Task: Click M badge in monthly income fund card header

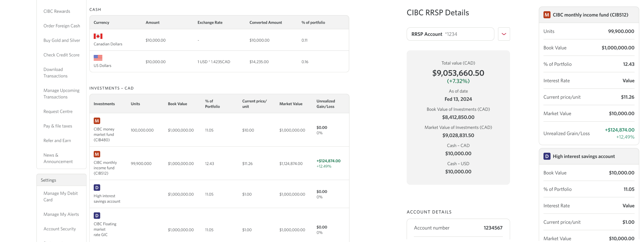Action: coord(547,15)
